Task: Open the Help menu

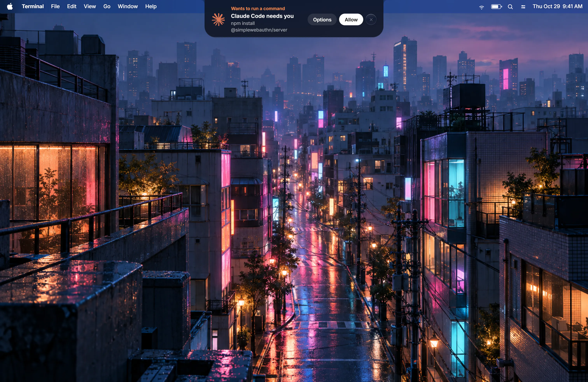Action: pos(151,6)
